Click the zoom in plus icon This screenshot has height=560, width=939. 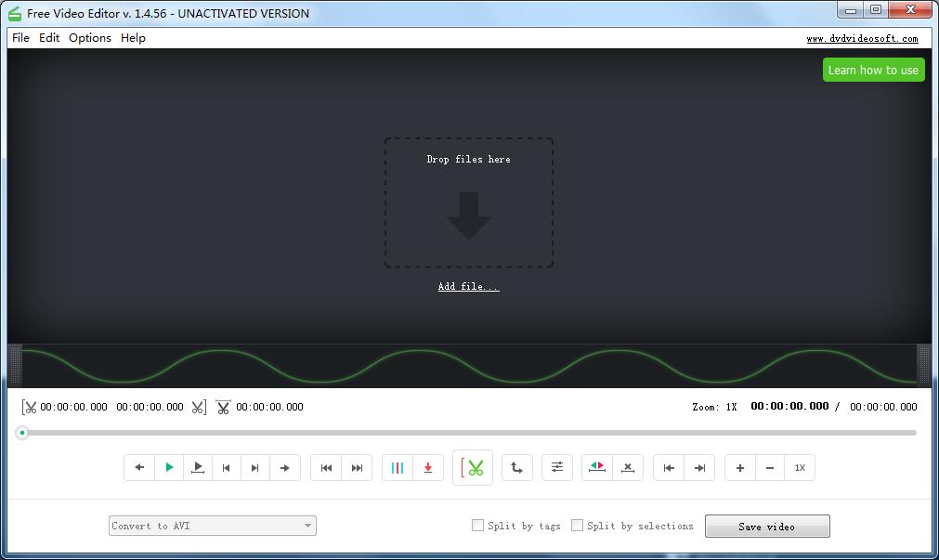[739, 467]
